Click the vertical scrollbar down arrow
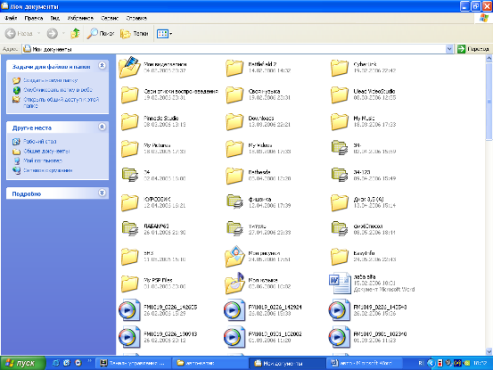 pyautogui.click(x=489, y=351)
